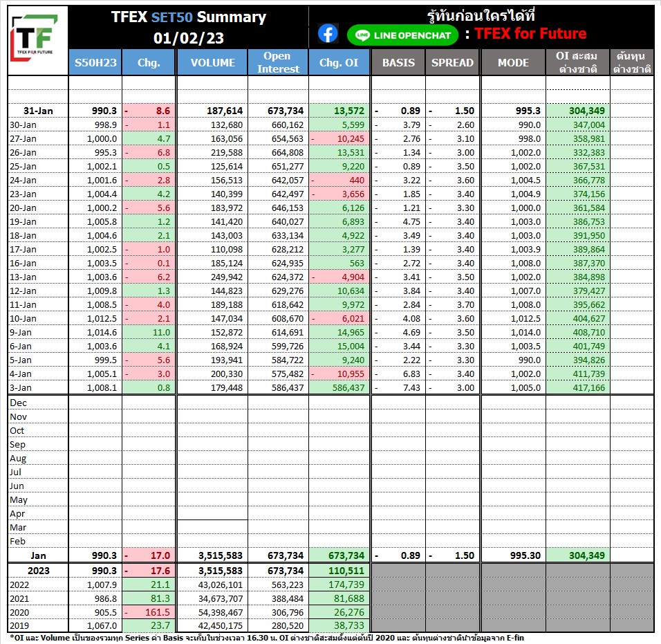Image resolution: width=661 pixels, height=644 pixels.
Task: Select the 27-Jan Chg. OI value 10,245
Action: pyautogui.click(x=351, y=139)
